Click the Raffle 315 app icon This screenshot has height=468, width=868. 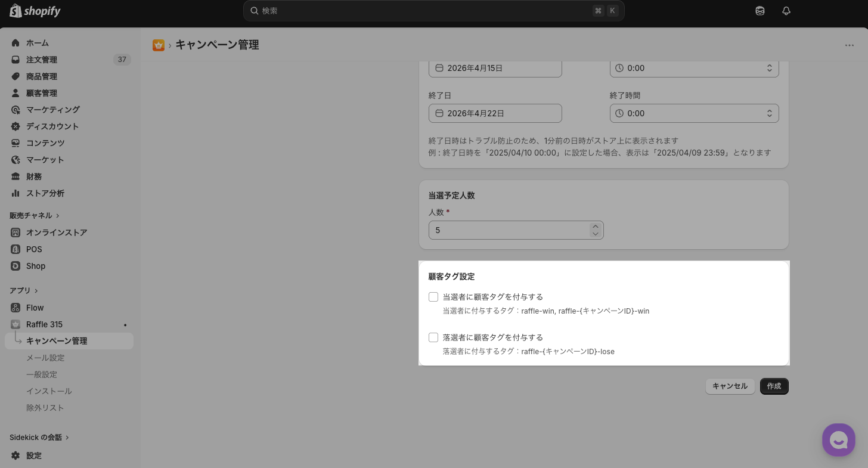[16, 324]
